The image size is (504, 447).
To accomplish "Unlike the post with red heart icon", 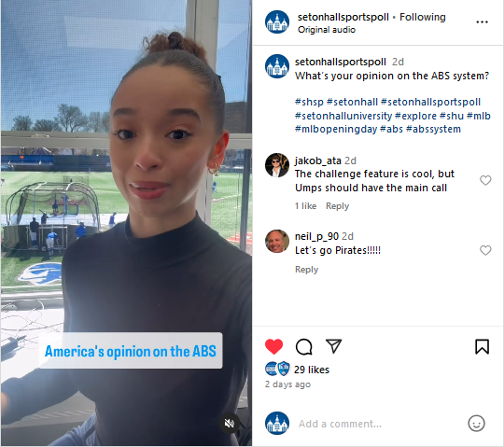I will pyautogui.click(x=273, y=347).
